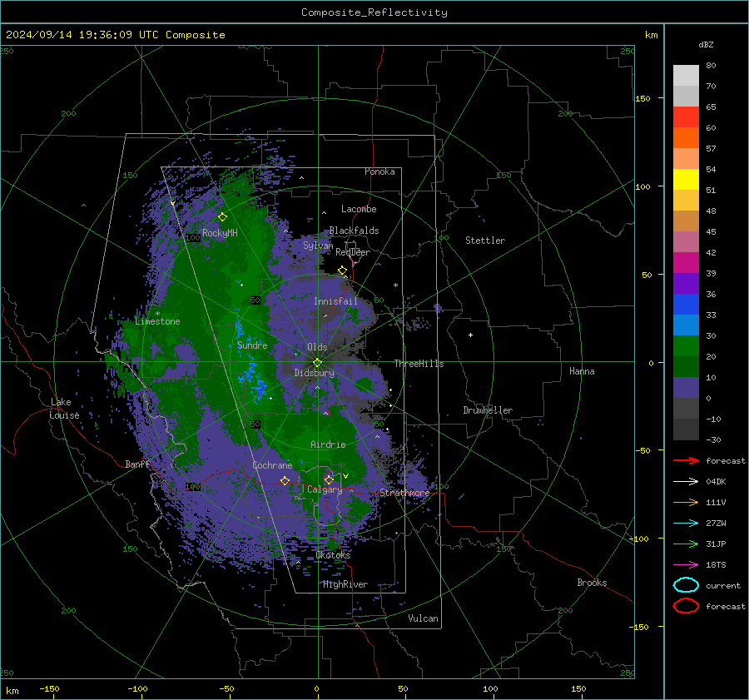
Task: Click the Didsbury town label
Action: (x=314, y=373)
